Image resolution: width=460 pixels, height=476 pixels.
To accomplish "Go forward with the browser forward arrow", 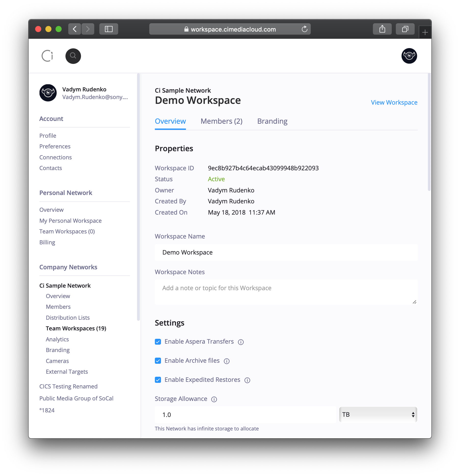I will tap(88, 29).
